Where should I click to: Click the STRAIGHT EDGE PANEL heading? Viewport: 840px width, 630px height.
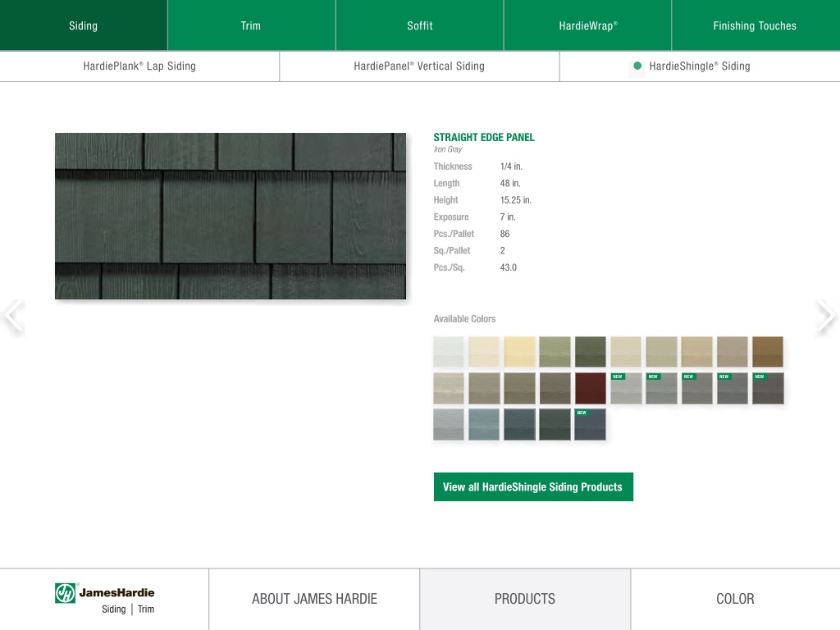(x=484, y=137)
